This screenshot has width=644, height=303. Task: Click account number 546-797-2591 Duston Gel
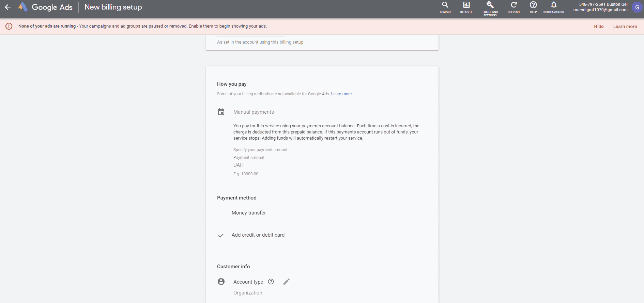tap(603, 4)
